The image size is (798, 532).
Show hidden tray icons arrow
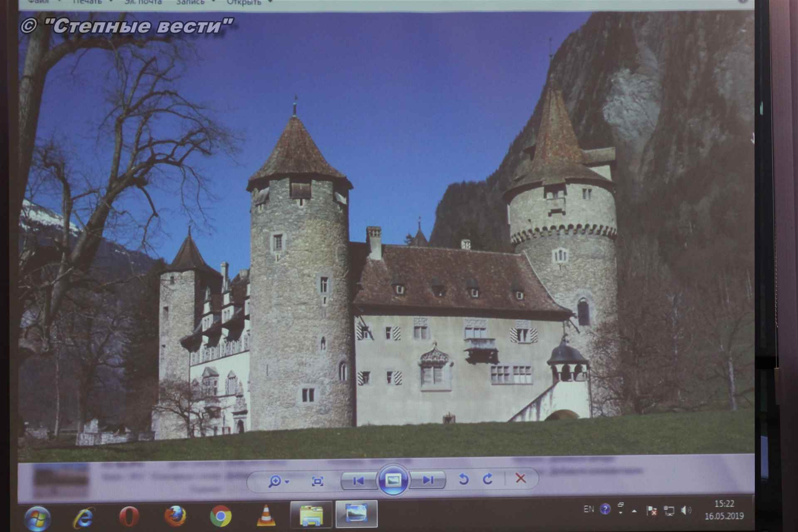pos(634,511)
